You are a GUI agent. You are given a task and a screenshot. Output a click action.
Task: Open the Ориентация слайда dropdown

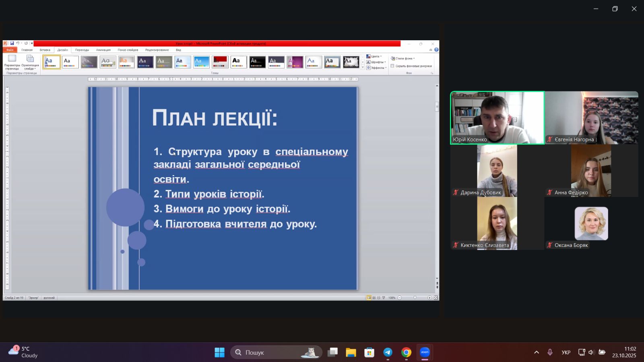point(30,62)
